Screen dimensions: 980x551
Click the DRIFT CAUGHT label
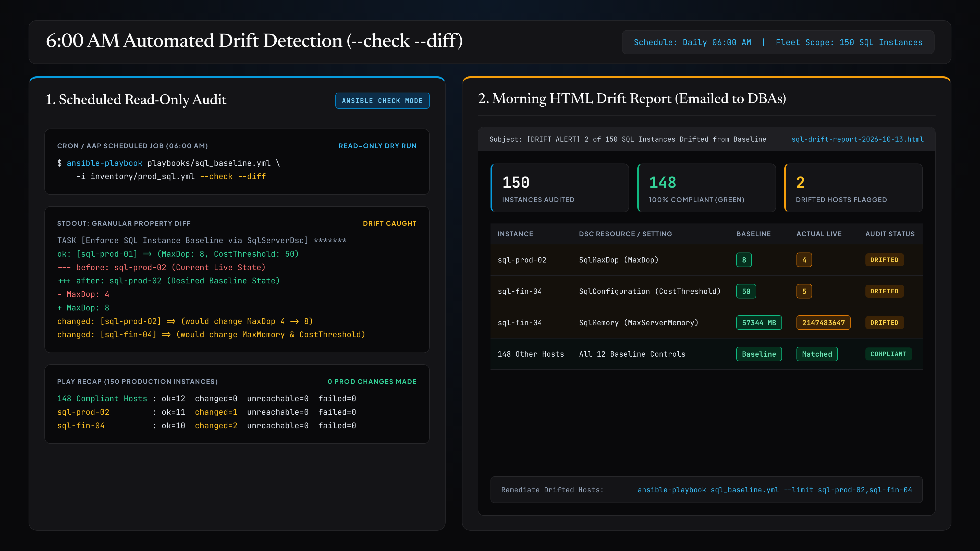point(389,224)
